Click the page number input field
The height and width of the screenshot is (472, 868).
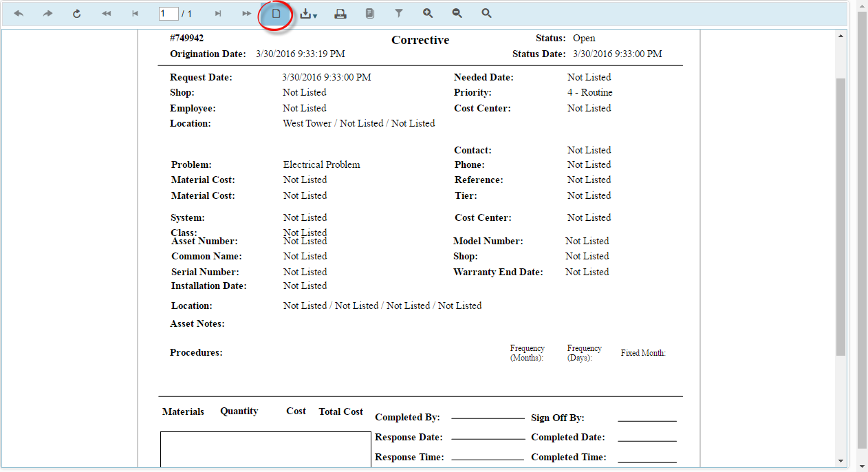point(169,14)
